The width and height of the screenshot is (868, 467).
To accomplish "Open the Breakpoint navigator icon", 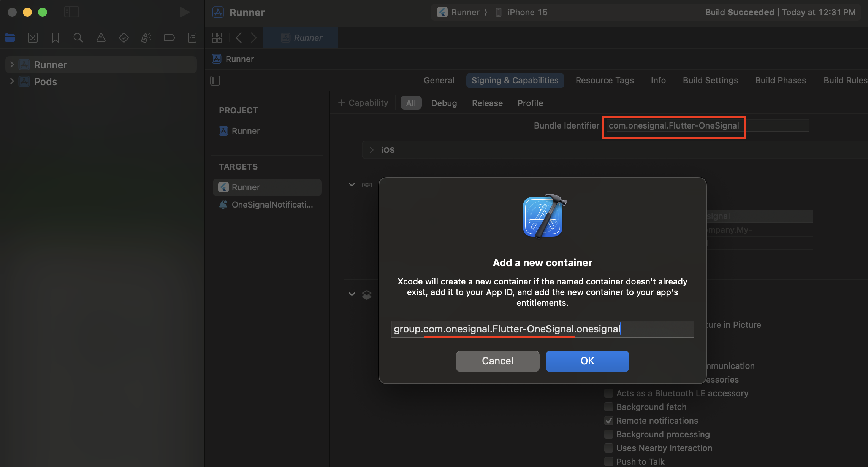I will point(169,38).
